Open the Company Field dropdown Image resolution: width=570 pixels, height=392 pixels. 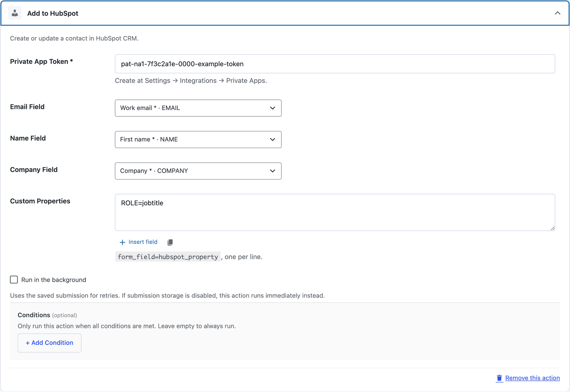[x=198, y=171]
